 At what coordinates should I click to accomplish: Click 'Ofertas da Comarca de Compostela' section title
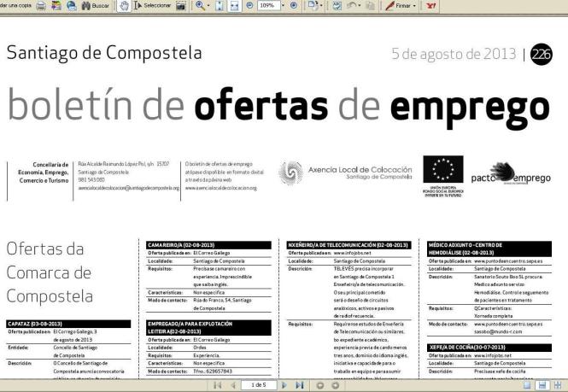point(50,272)
